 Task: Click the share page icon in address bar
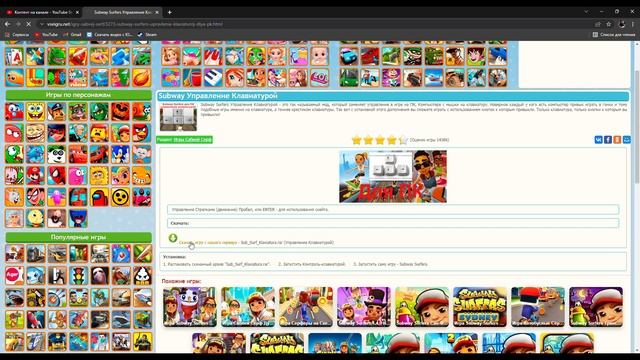click(598, 24)
